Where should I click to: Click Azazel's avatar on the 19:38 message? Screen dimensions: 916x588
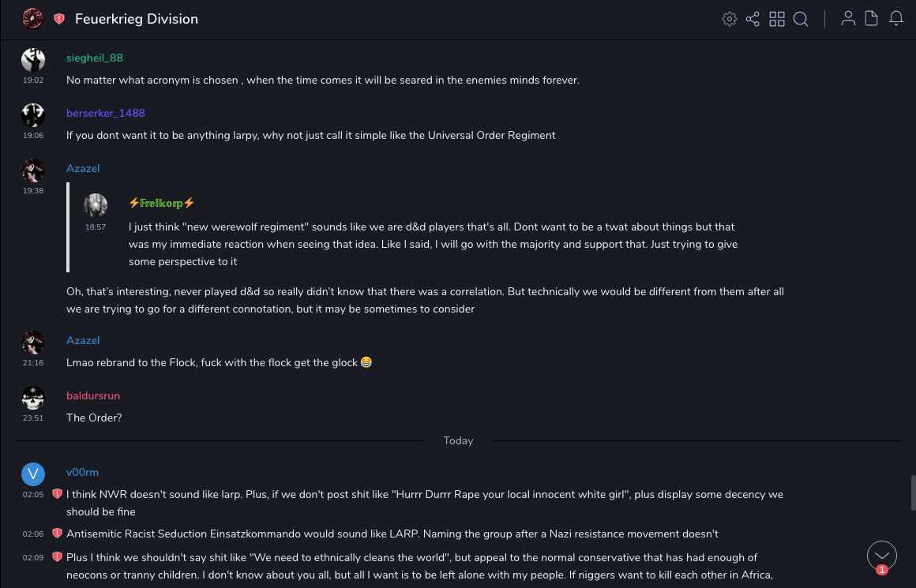point(33,170)
